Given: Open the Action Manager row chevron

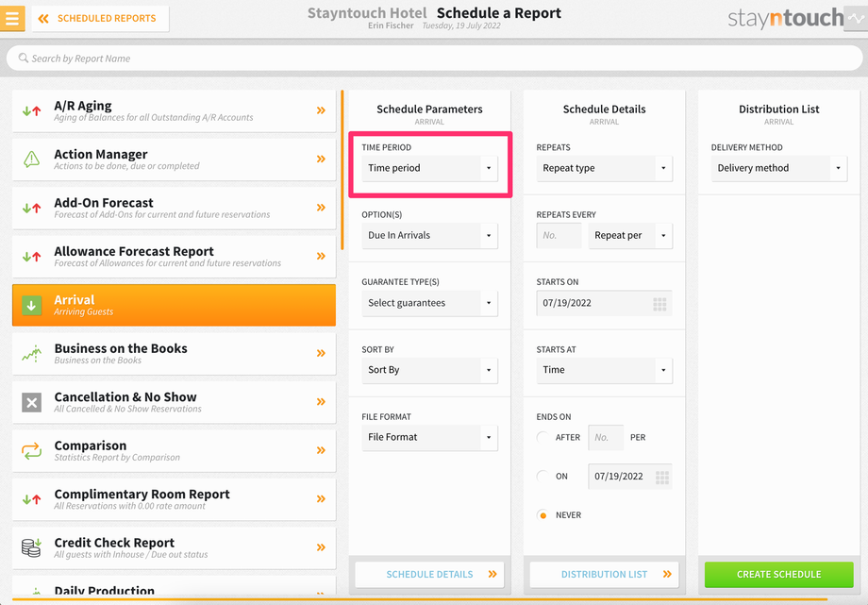Looking at the screenshot, I should [x=321, y=159].
